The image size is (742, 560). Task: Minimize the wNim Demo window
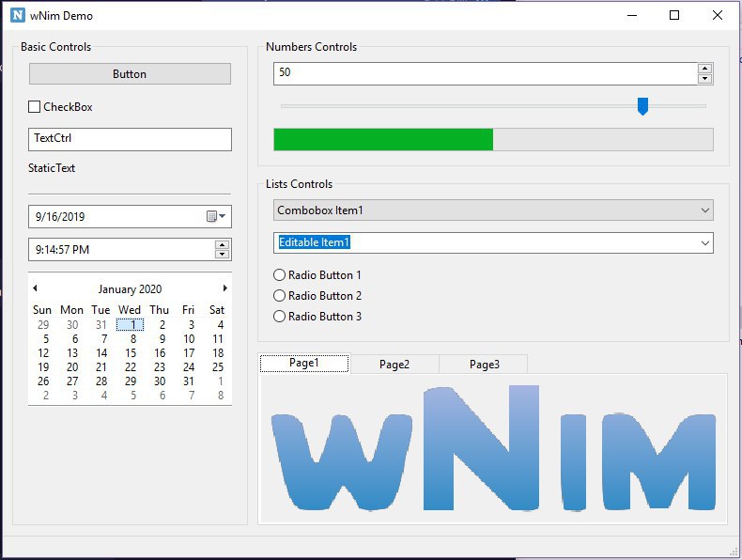pos(632,15)
